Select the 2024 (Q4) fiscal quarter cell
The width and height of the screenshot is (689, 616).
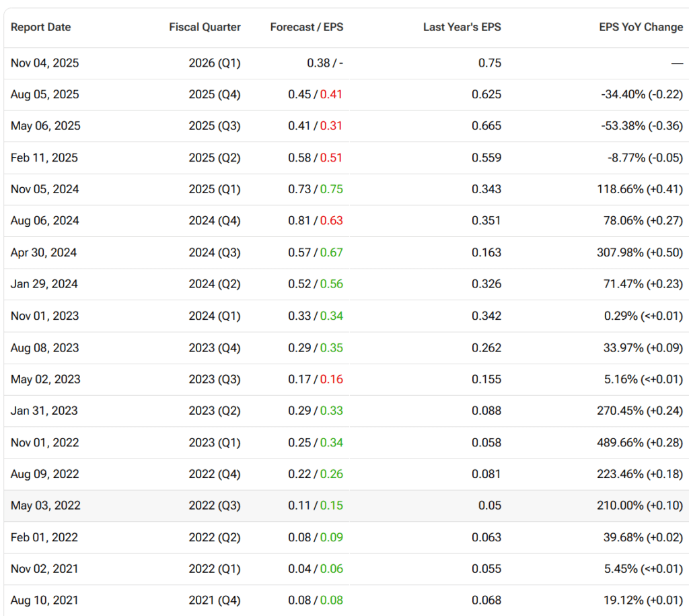click(x=214, y=221)
